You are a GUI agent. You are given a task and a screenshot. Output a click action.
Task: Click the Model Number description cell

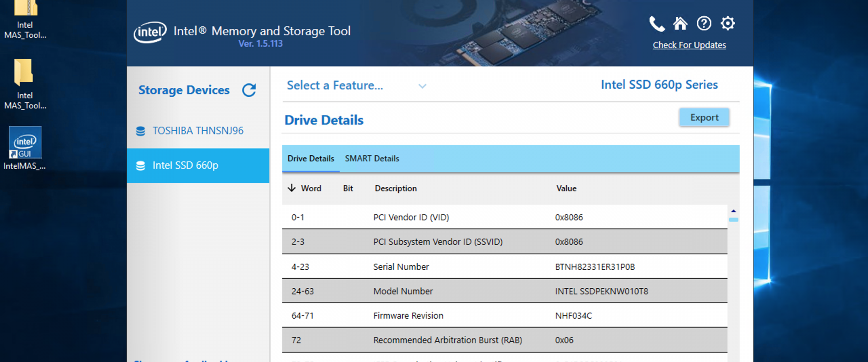(x=403, y=291)
